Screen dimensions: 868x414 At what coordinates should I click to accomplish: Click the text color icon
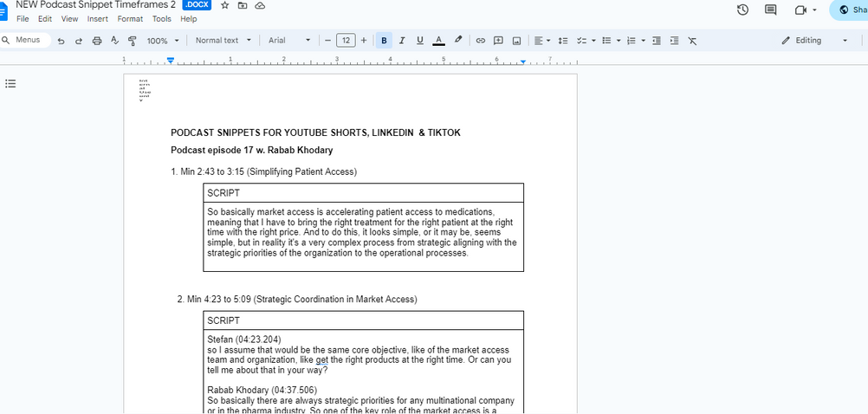[x=438, y=41]
